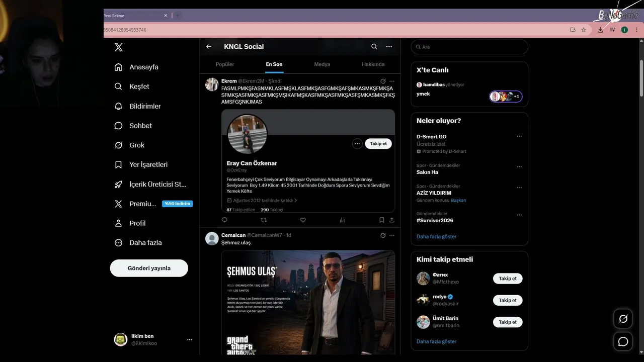Open Yer İşaretleri bookmark icon
Viewport: 644px width, 362px height.
coord(119,164)
